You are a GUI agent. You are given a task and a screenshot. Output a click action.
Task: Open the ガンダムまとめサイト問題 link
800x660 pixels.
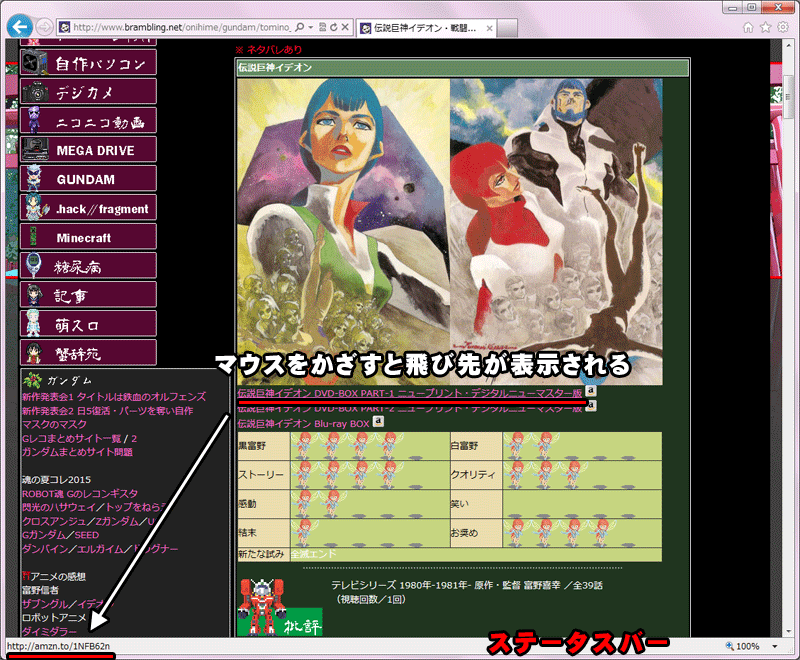[x=77, y=452]
